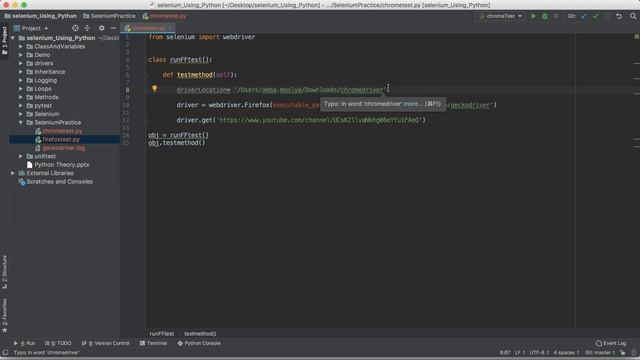Image resolution: width=640 pixels, height=360 pixels.
Task: Open the Python Console tab
Action: point(199,343)
